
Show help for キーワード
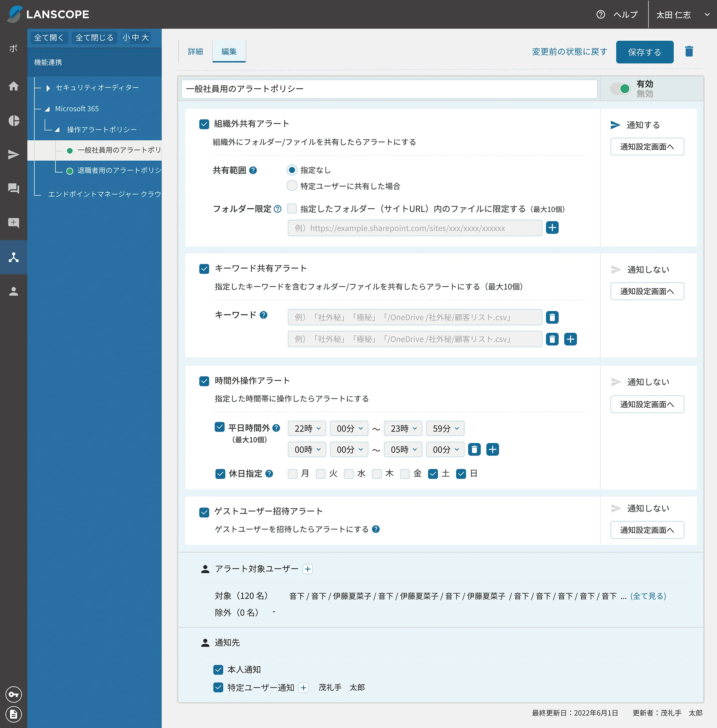click(x=263, y=315)
